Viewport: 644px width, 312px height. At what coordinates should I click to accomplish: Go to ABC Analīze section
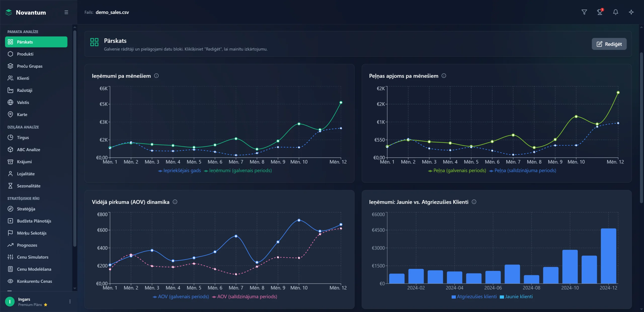[28, 150]
